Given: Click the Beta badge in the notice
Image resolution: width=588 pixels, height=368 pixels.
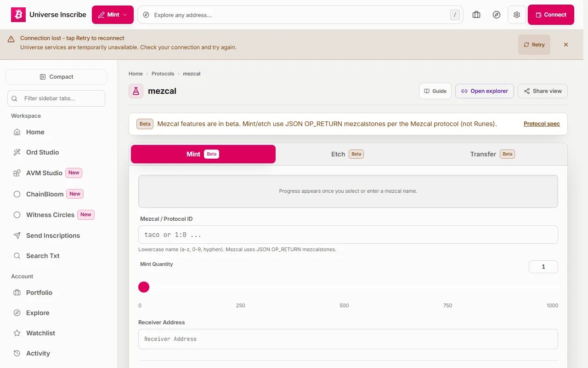Looking at the screenshot, I should (145, 124).
